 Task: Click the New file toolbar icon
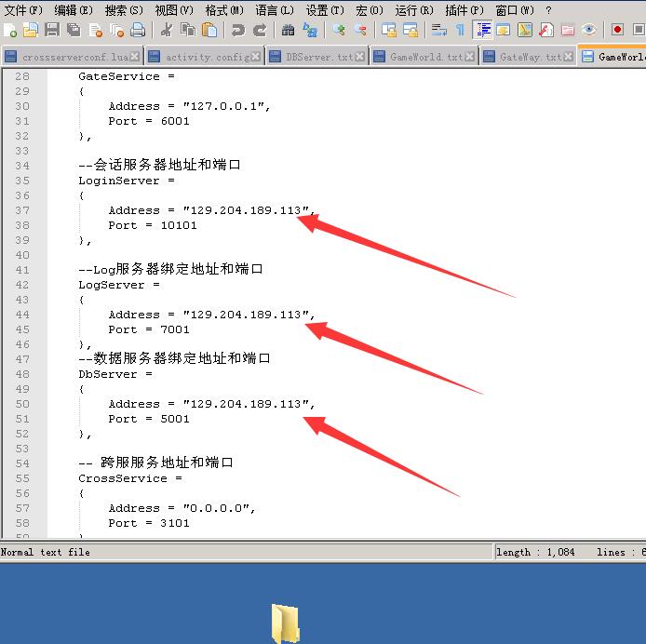click(x=10, y=30)
